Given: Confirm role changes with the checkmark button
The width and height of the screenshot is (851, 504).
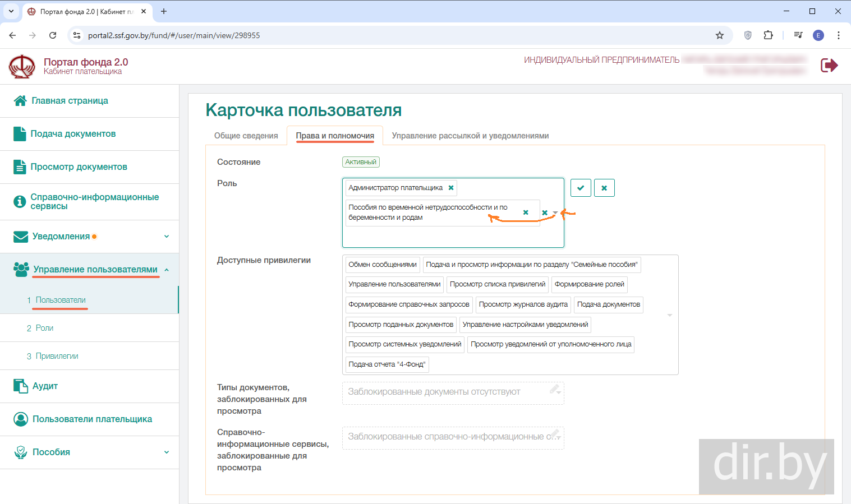Looking at the screenshot, I should [581, 188].
